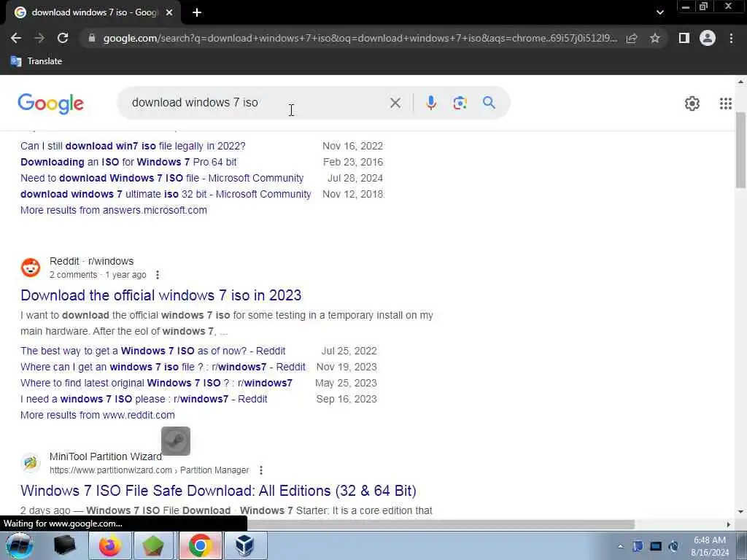Open options menu for the Reddit result

click(x=158, y=275)
